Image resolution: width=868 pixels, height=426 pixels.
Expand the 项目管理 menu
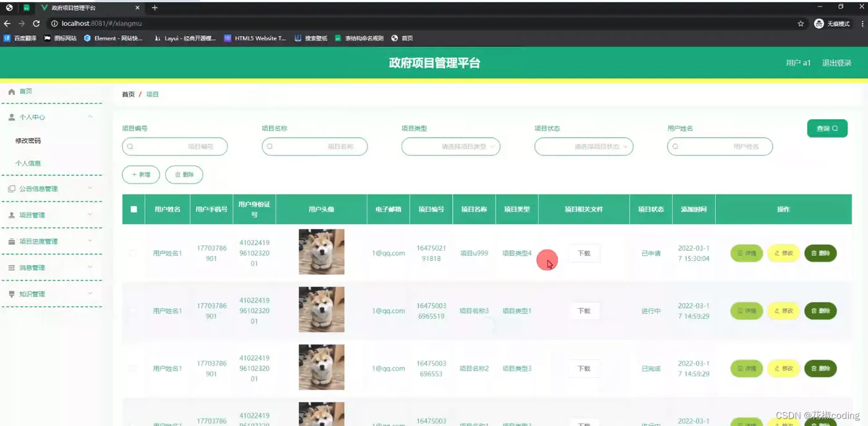point(91,215)
